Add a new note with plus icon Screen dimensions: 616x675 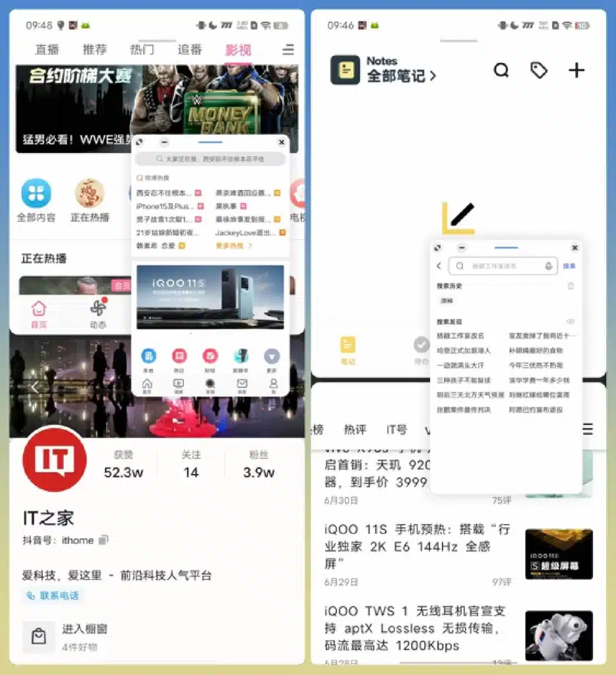click(576, 71)
